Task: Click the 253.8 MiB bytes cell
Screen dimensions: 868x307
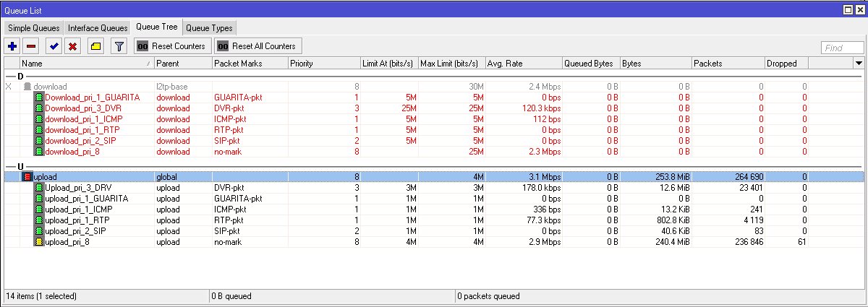Action: coord(672,177)
